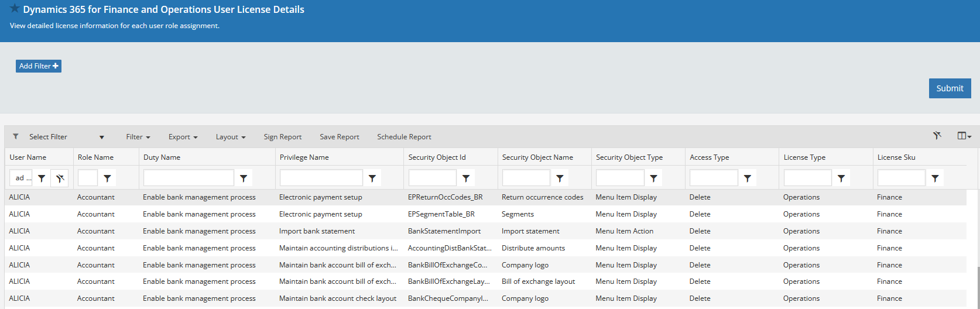Sort by Security Object Name column header

pos(537,157)
